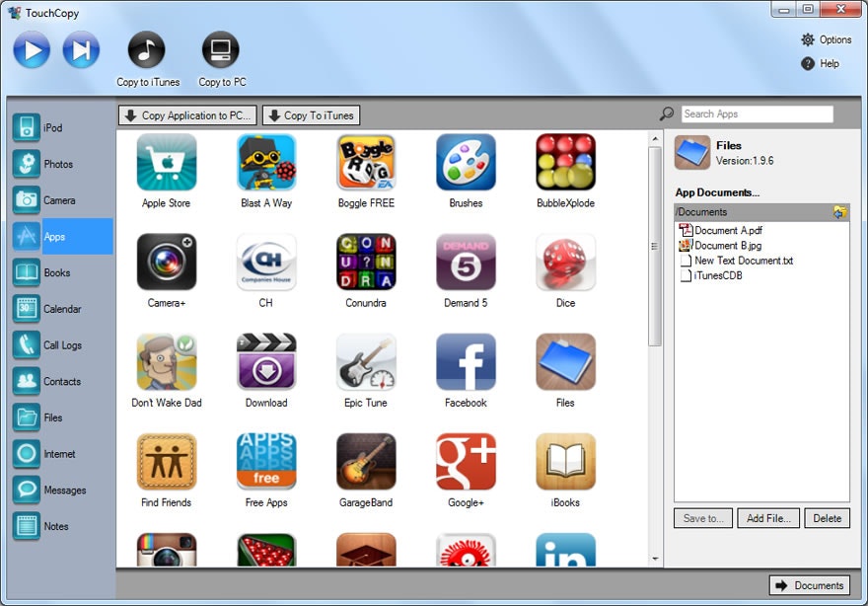Select the Don't Wake Dad app
This screenshot has height=606, width=868.
(x=166, y=370)
